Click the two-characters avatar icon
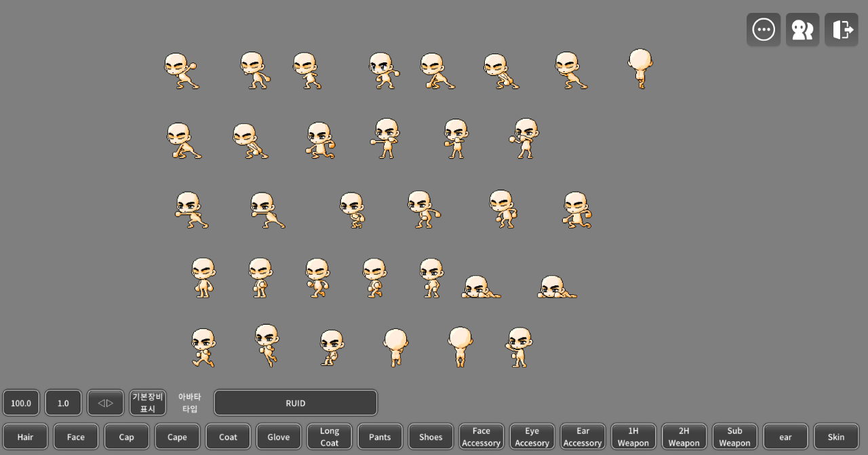868x455 pixels. click(x=802, y=30)
